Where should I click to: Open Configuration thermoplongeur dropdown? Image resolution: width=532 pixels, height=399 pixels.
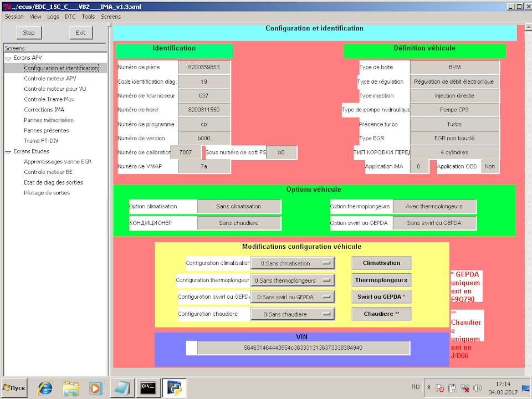[x=293, y=280]
